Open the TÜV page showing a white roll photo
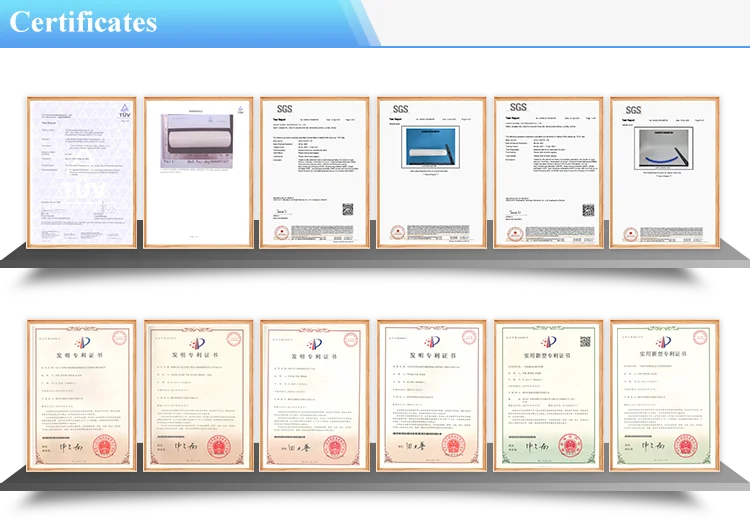The height and width of the screenshot is (521, 750). pos(199,173)
